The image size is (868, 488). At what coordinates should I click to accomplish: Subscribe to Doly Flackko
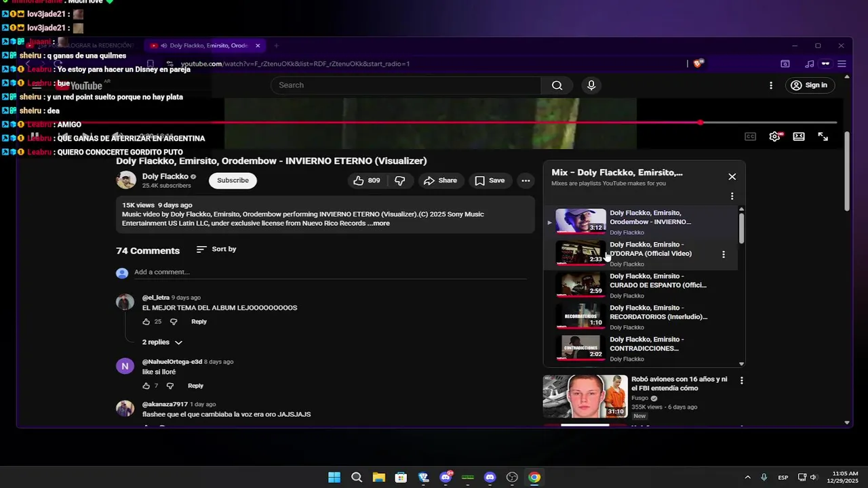coord(233,180)
